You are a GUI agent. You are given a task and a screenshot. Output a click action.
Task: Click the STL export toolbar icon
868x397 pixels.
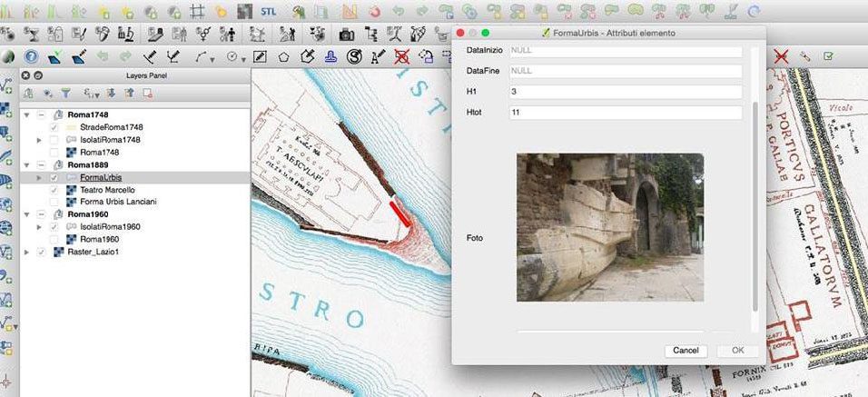click(x=269, y=12)
